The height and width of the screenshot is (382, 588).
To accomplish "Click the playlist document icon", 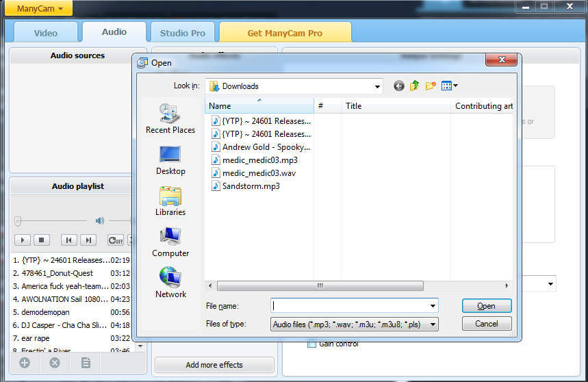I will [x=86, y=363].
